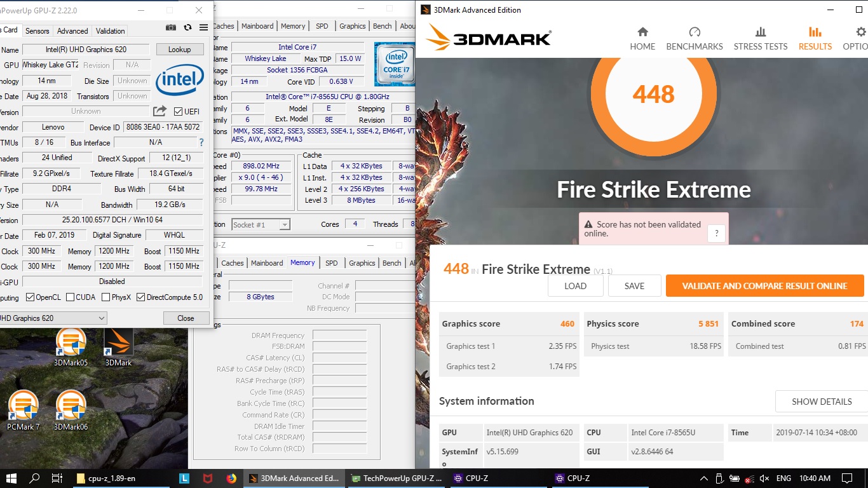Click SHOW DETAILS for system information
The image size is (868, 488).
[x=822, y=402]
